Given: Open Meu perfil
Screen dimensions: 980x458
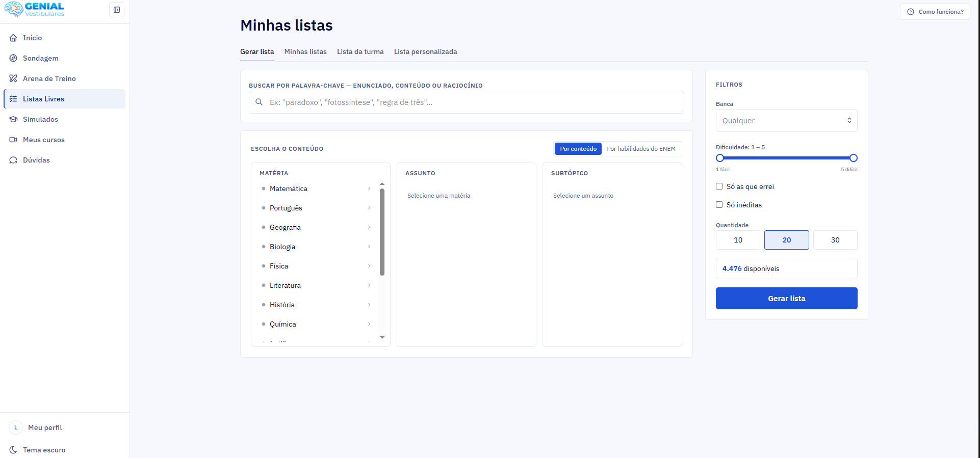Looking at the screenshot, I should tap(65, 427).
